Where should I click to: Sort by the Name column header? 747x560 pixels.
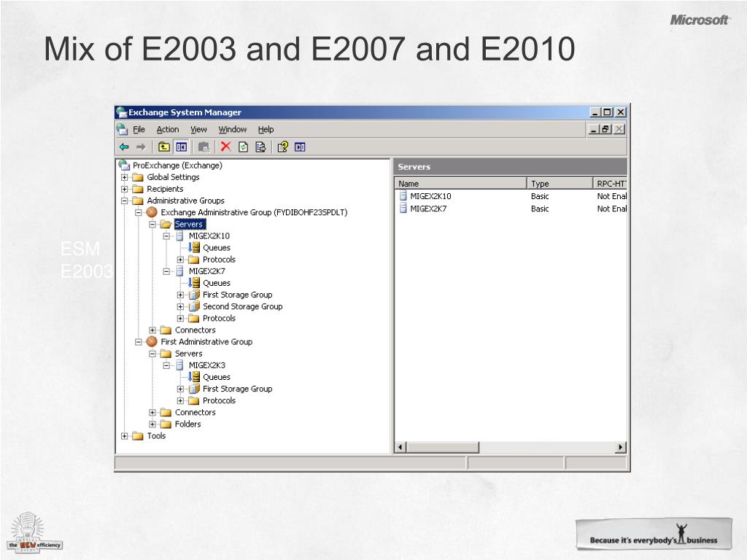[x=461, y=183]
